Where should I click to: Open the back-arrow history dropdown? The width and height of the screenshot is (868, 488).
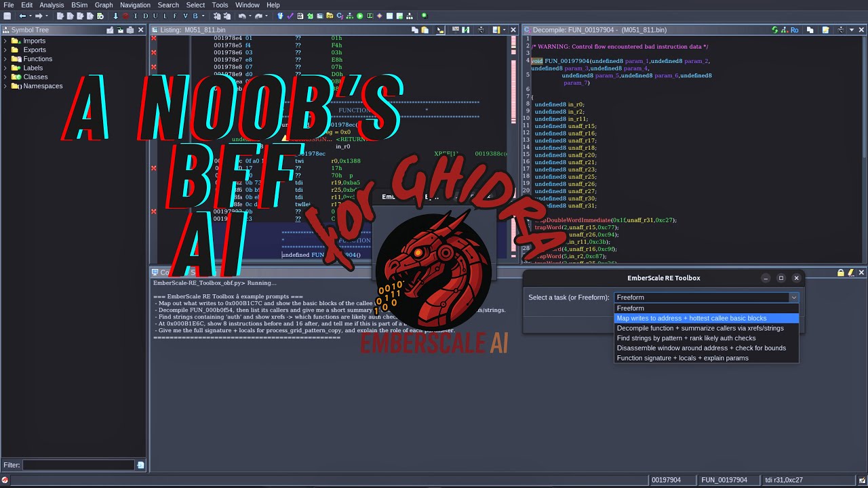[31, 16]
